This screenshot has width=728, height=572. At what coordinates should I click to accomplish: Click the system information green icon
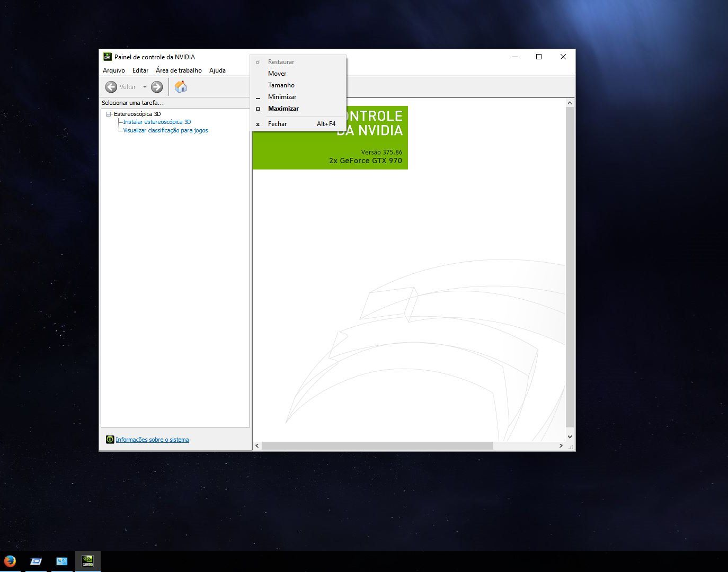(x=110, y=440)
